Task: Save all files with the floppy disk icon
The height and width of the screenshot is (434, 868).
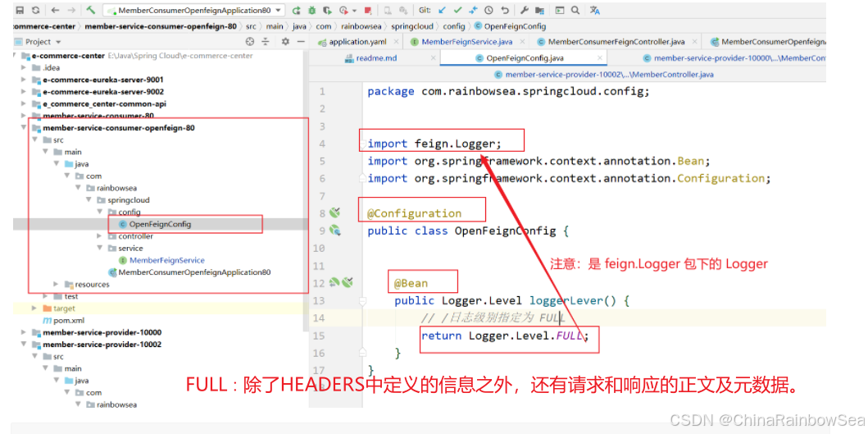Action: tap(20, 10)
